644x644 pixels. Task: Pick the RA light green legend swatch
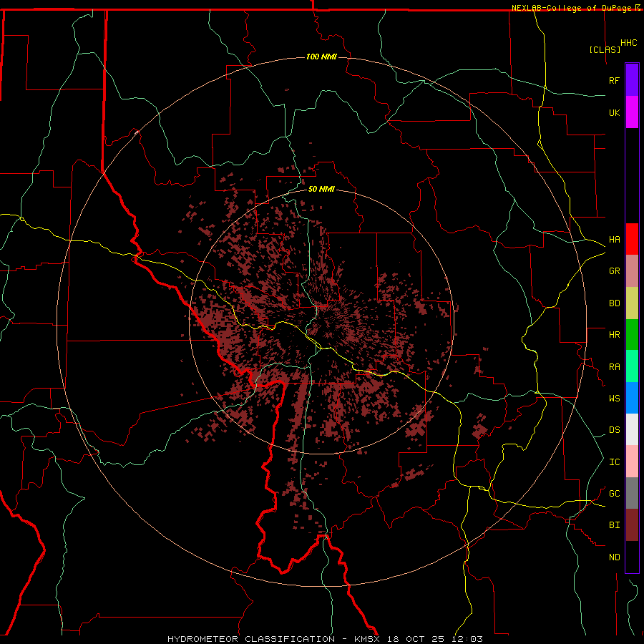(632, 366)
